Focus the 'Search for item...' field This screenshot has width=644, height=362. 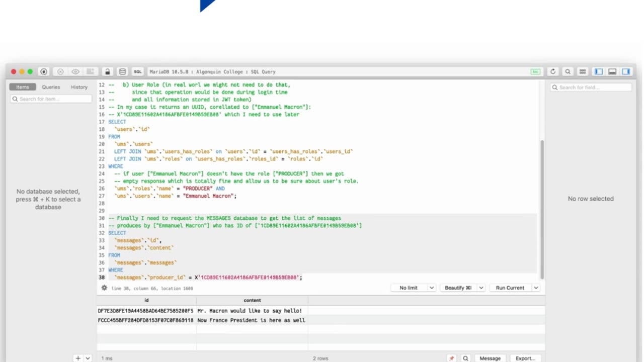[x=51, y=99]
